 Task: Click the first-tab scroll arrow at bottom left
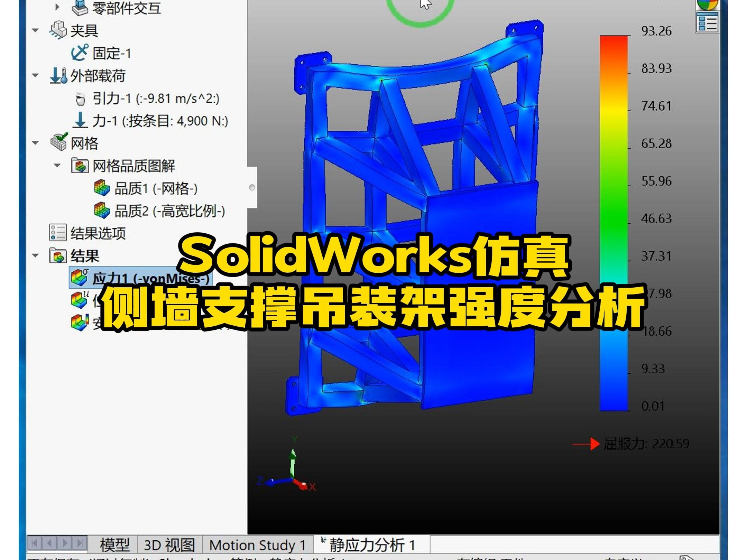[35, 543]
